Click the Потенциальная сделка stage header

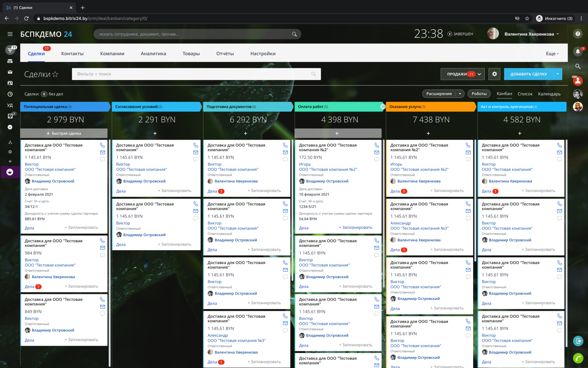coord(65,107)
